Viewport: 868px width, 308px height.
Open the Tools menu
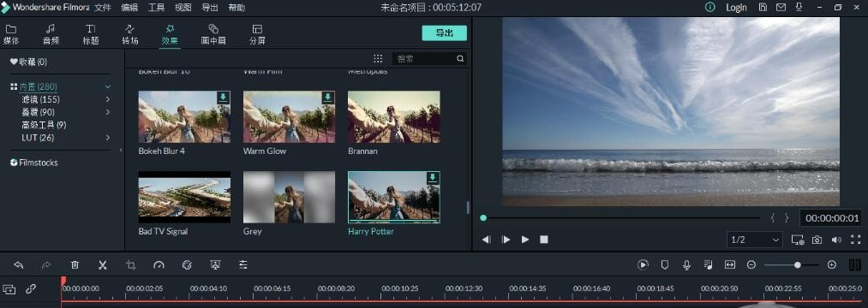tap(157, 8)
